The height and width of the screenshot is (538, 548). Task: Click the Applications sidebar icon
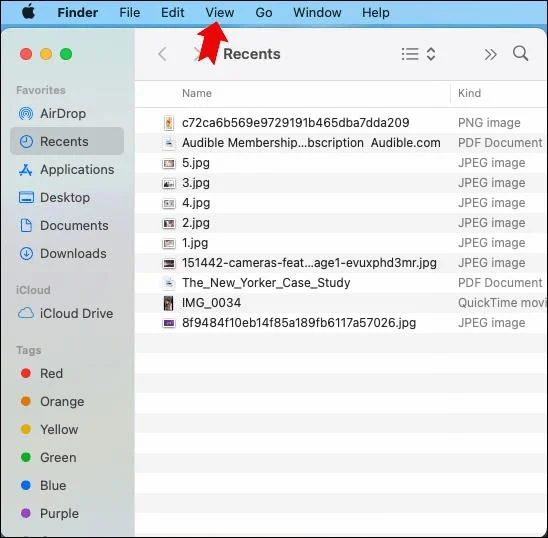tap(26, 170)
